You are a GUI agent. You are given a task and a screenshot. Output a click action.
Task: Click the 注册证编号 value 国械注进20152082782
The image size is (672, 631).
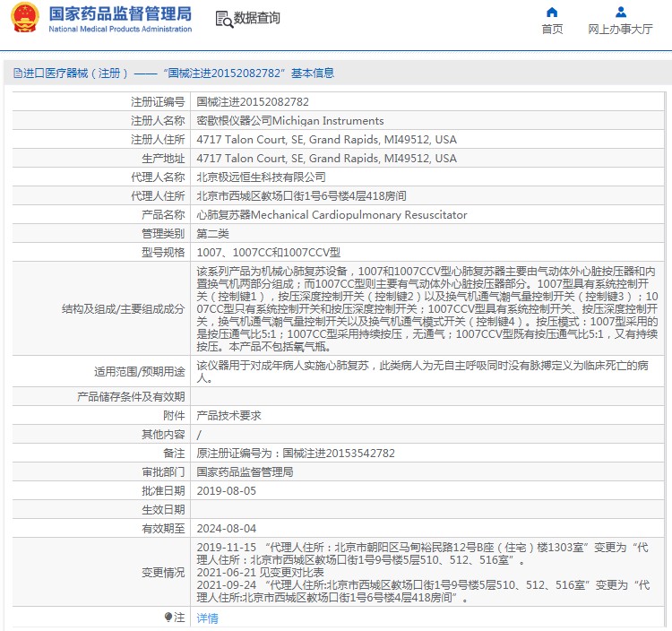point(253,102)
